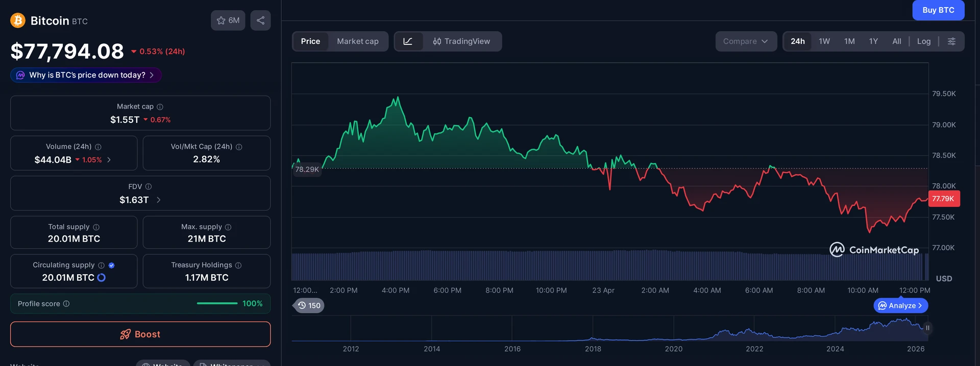Click the 1.17M BTC treasury holdings value
980x366 pixels.
click(x=207, y=277)
